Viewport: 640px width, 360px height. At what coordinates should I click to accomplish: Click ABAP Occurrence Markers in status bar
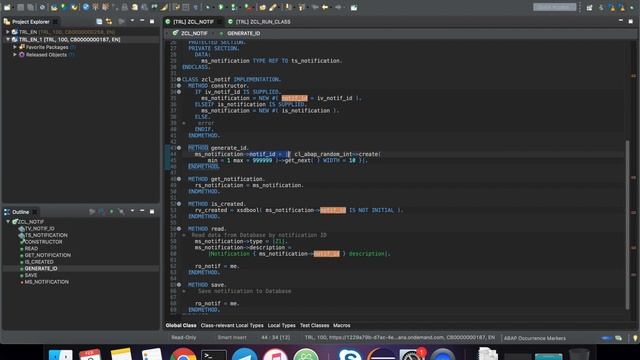click(x=535, y=338)
